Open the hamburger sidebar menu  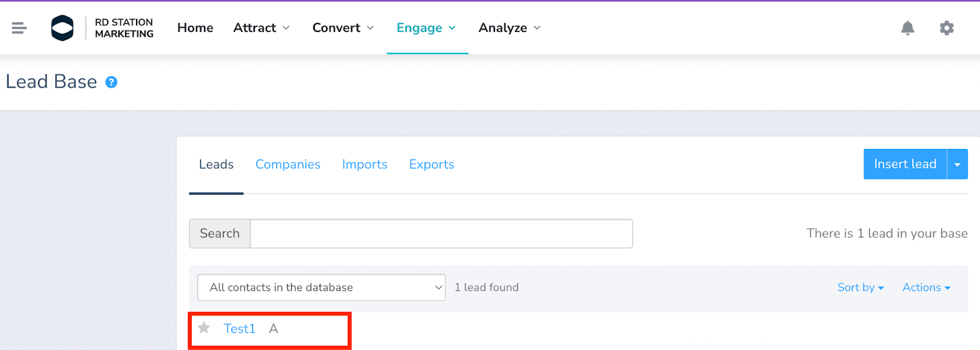19,28
